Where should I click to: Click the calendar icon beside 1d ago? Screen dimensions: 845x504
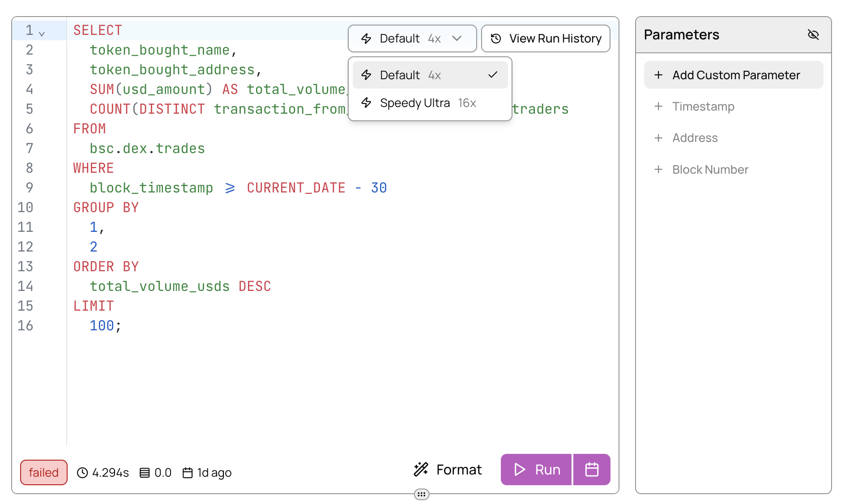pyautogui.click(x=188, y=473)
